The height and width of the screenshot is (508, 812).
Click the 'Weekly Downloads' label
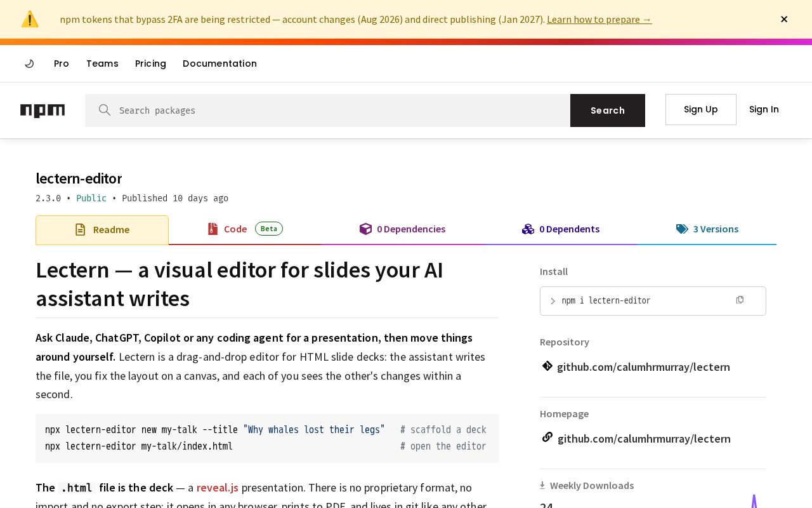[x=592, y=485]
